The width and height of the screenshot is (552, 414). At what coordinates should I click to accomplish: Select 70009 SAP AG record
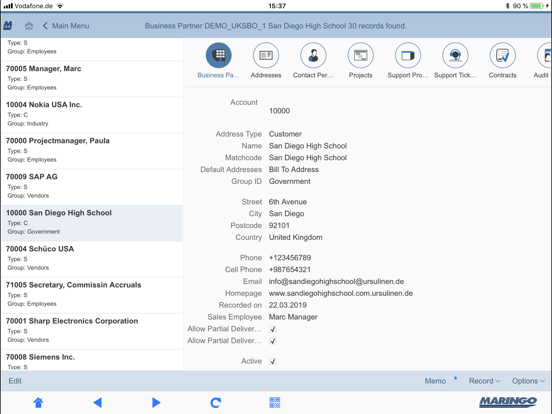tap(92, 187)
